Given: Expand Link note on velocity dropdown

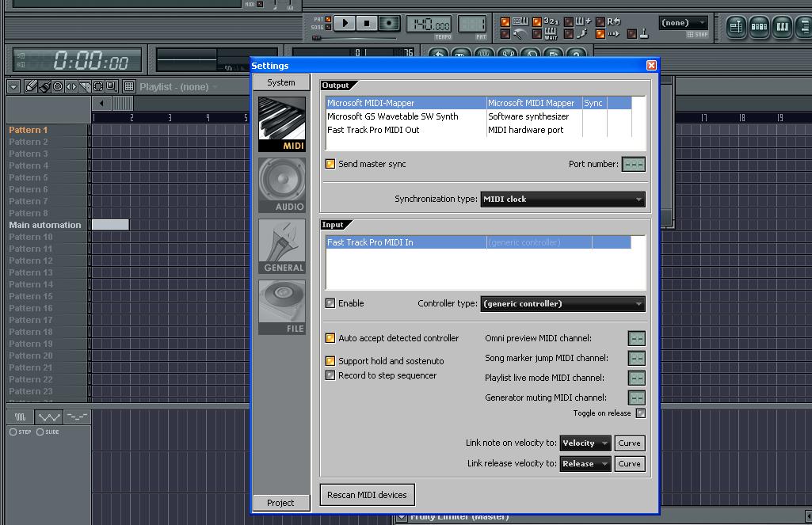Looking at the screenshot, I should point(585,443).
